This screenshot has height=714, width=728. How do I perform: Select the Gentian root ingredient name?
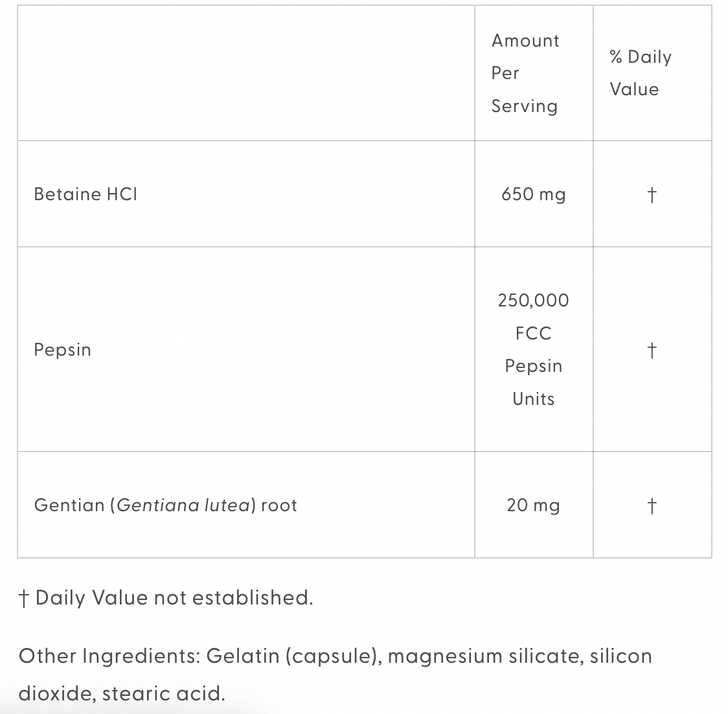coord(165,505)
